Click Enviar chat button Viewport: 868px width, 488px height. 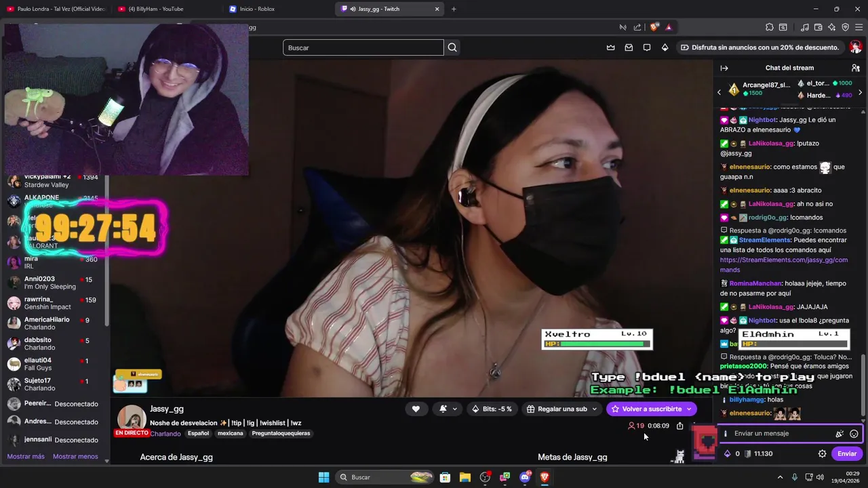tap(847, 453)
